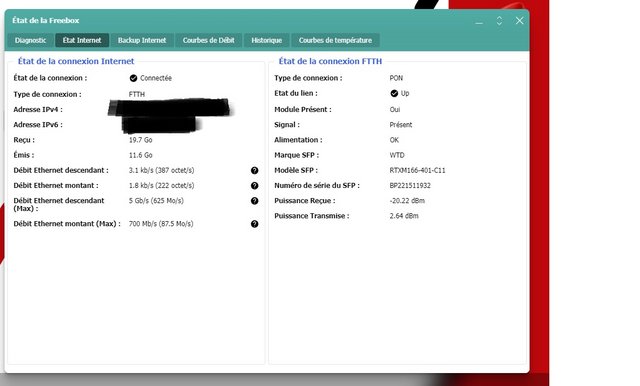Click the Alimentation value OK
This screenshot has width=640, height=386.
tap(394, 140)
